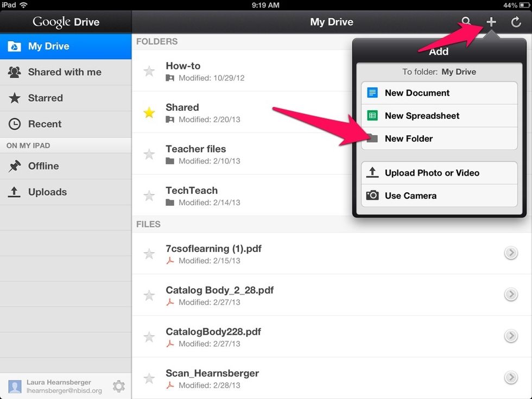Open Catalog Body_2_28.pdf file name

pos(219,290)
